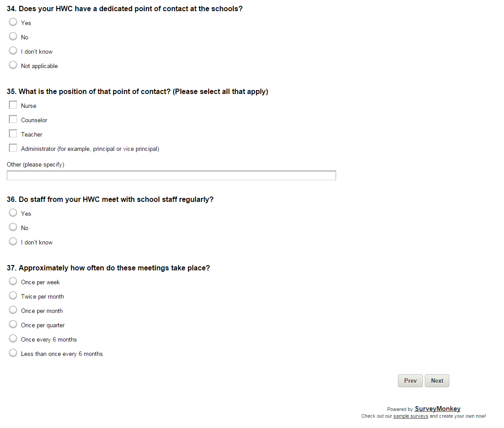Select Once per week meeting frequency
The width and height of the screenshot is (504, 428).
pyautogui.click(x=13, y=282)
